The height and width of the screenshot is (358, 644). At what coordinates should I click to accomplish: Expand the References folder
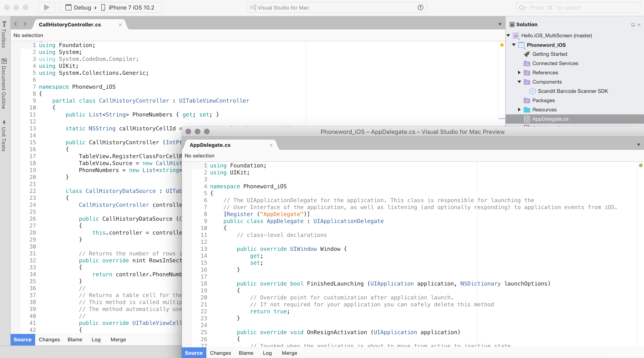pyautogui.click(x=519, y=73)
